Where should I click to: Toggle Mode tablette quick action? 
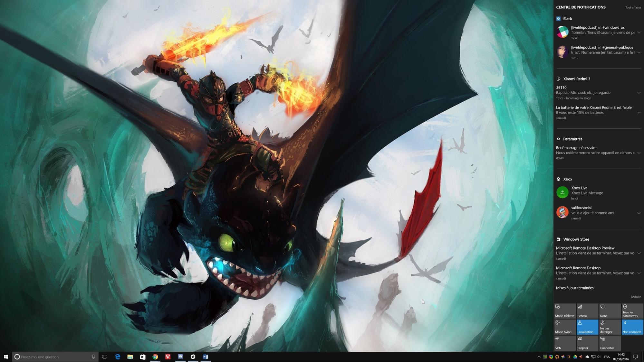click(565, 311)
